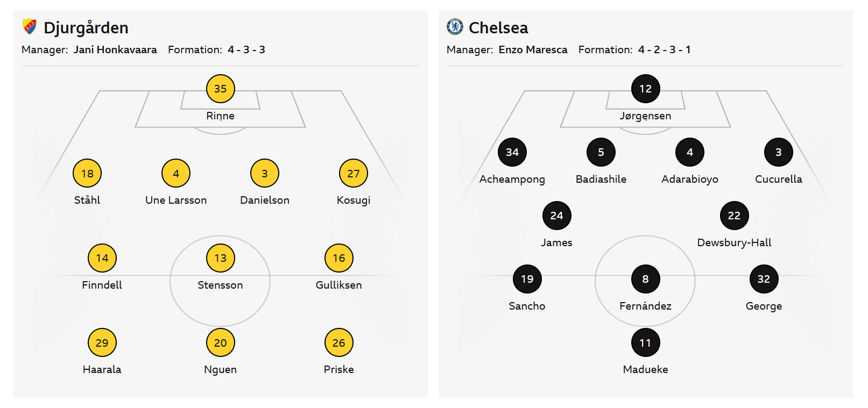868x408 pixels.
Task: Click the Chelsea club badge icon
Action: [x=455, y=27]
